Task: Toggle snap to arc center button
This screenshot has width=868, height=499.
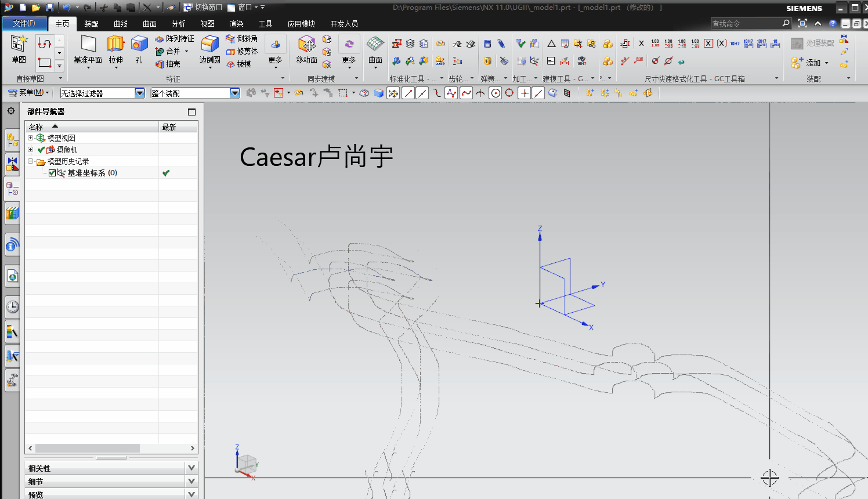Action: [495, 93]
